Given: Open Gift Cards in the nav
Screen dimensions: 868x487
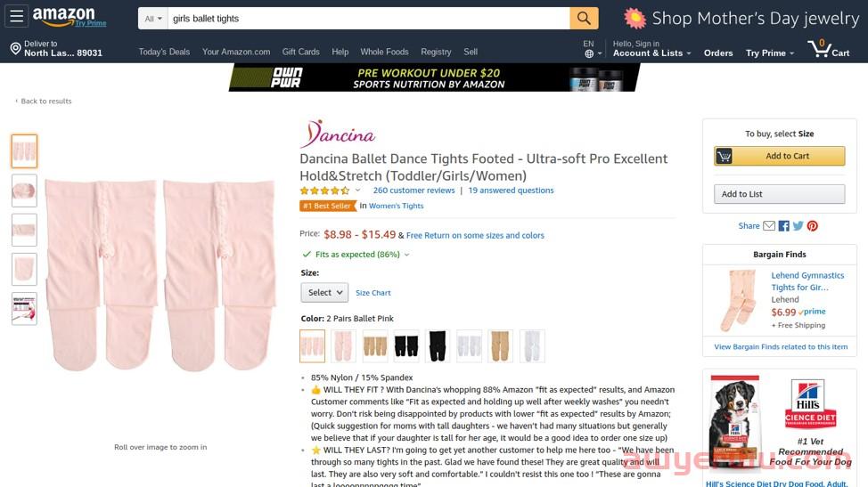Looking at the screenshot, I should pyautogui.click(x=300, y=52).
